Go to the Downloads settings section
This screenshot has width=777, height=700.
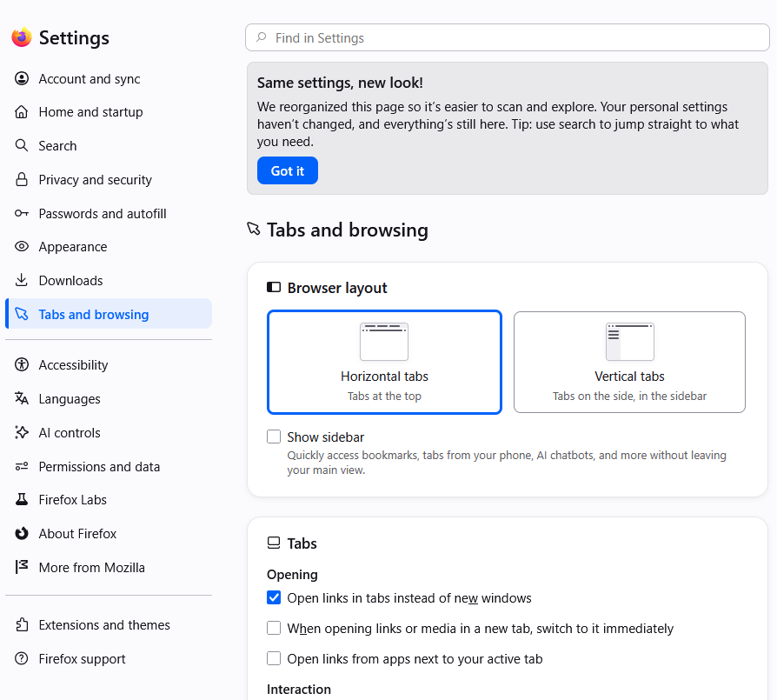coord(109,280)
